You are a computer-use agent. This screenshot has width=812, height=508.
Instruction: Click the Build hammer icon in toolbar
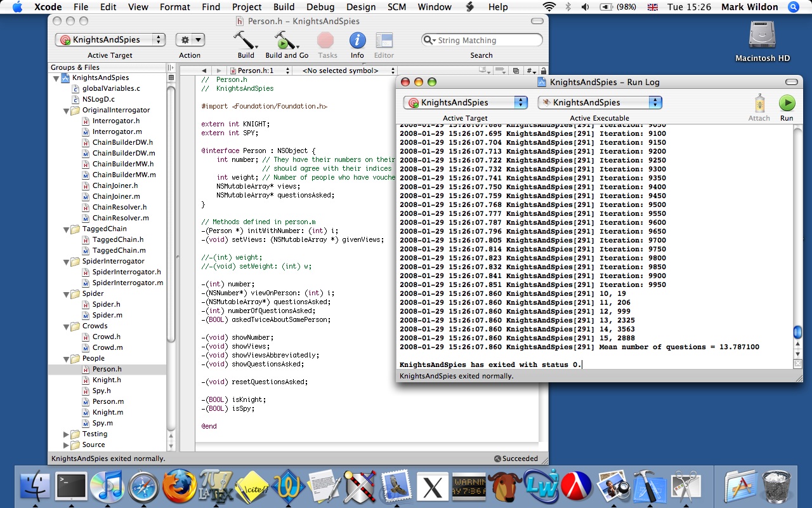click(x=246, y=40)
